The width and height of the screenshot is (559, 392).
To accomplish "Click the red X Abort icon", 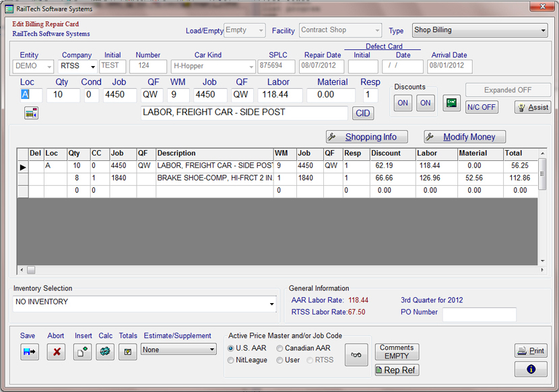I will coord(56,352).
